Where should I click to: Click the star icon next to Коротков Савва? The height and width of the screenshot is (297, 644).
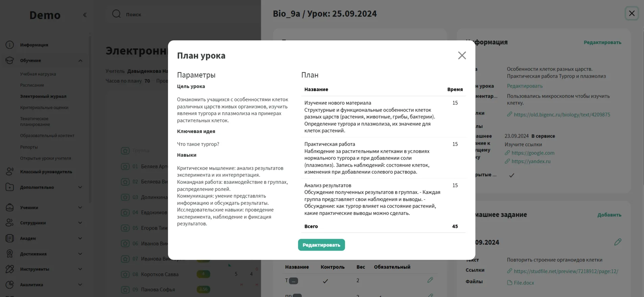125,274
